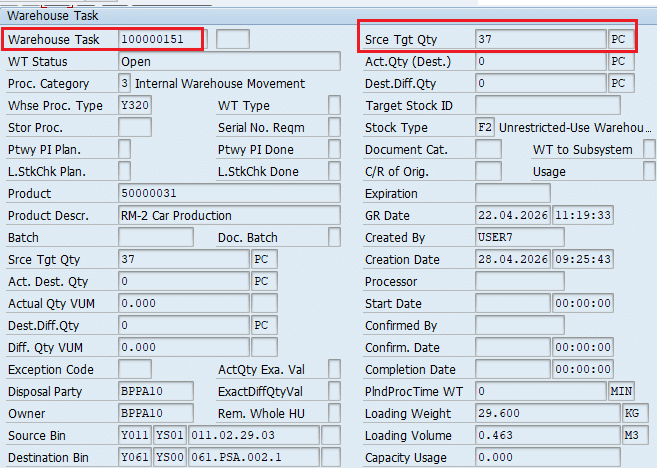The width and height of the screenshot is (657, 468).
Task: Toggle the Rem. Whole HU checkbox
Action: [x=334, y=413]
